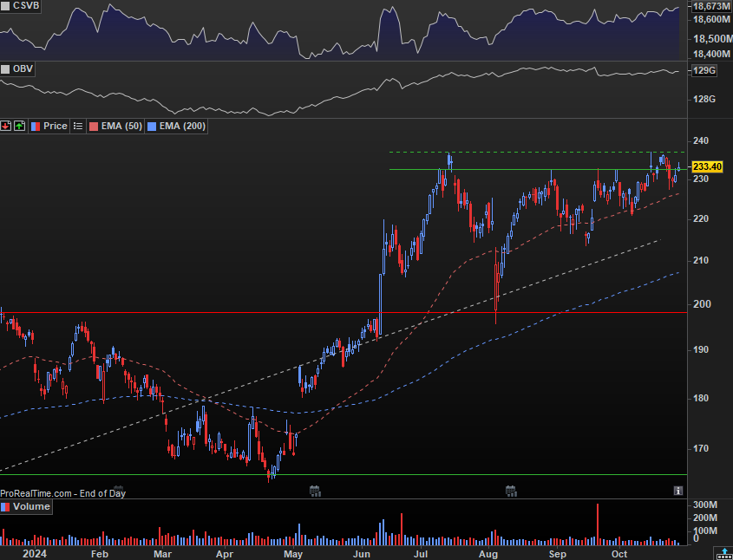Click the 210 price axis label

tap(701, 261)
